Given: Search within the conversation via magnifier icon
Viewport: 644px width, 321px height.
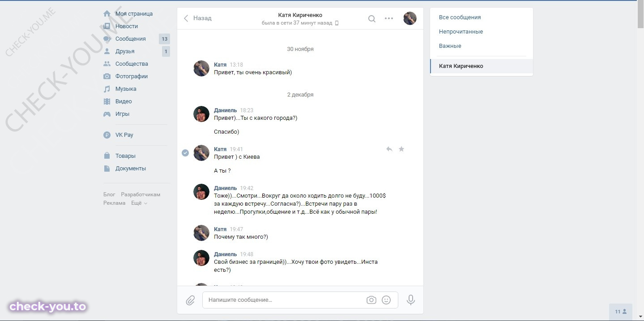Looking at the screenshot, I should coord(372,19).
